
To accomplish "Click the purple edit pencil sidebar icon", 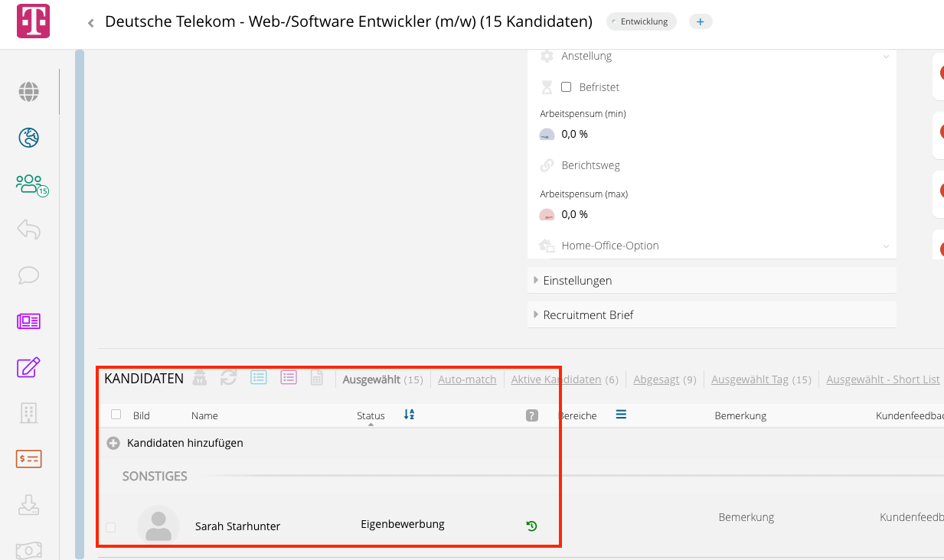I will click(x=28, y=367).
